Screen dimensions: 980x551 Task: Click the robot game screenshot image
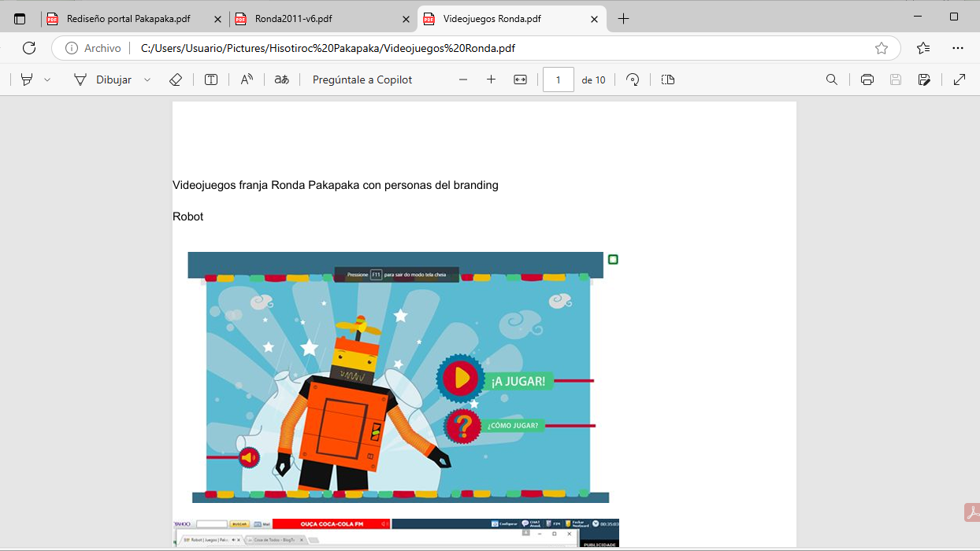(398, 377)
